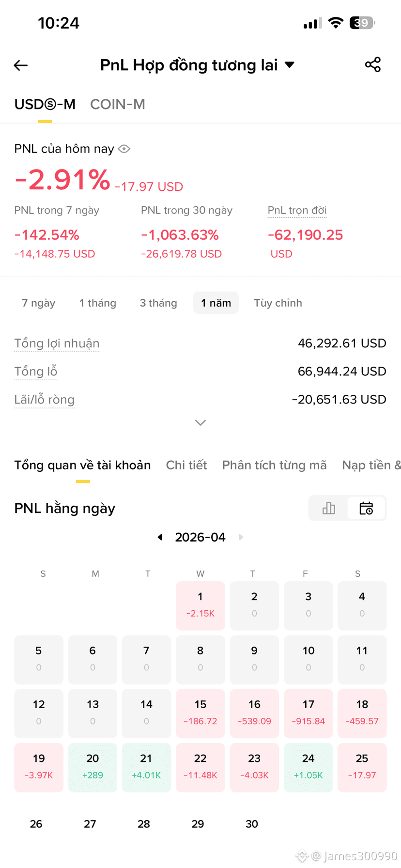This screenshot has width=401, height=868.
Task: Tap the back arrow icon
Action: (21, 65)
